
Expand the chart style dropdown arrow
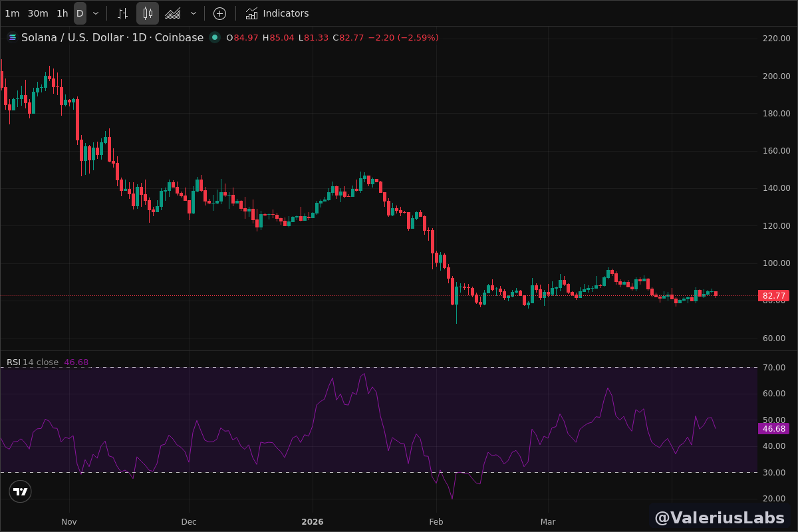tap(194, 13)
